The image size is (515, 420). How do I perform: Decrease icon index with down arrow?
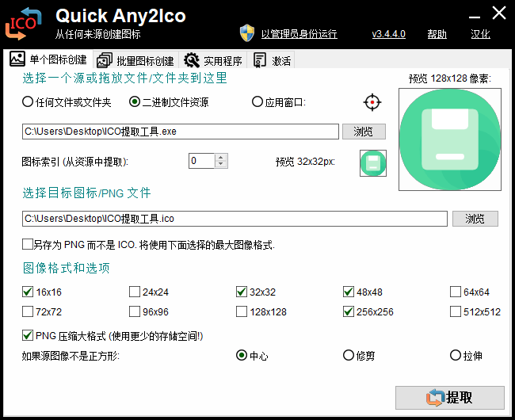click(221, 165)
